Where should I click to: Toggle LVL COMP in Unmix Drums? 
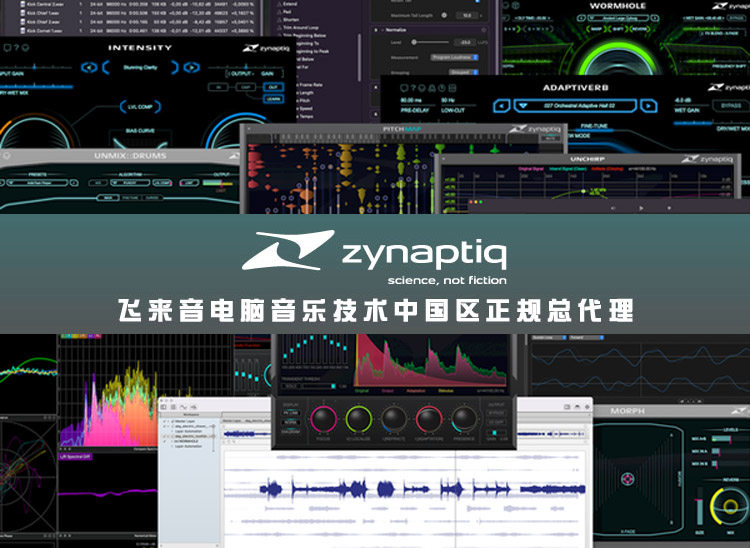pyautogui.click(x=163, y=183)
